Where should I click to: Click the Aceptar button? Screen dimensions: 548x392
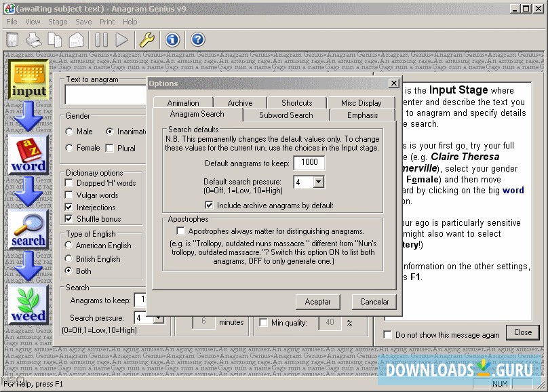pyautogui.click(x=318, y=302)
